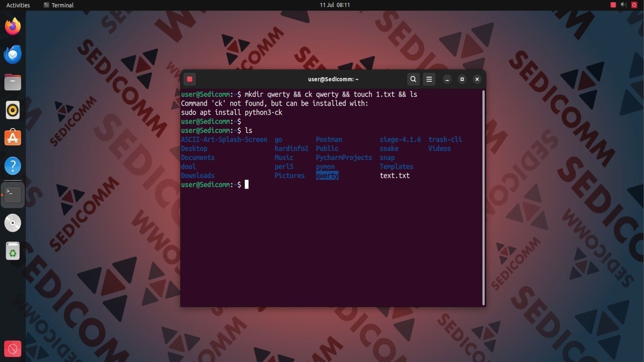Image resolution: width=644 pixels, height=362 pixels.
Task: Click the red icon at dock bottom
Action: pyautogui.click(x=13, y=349)
